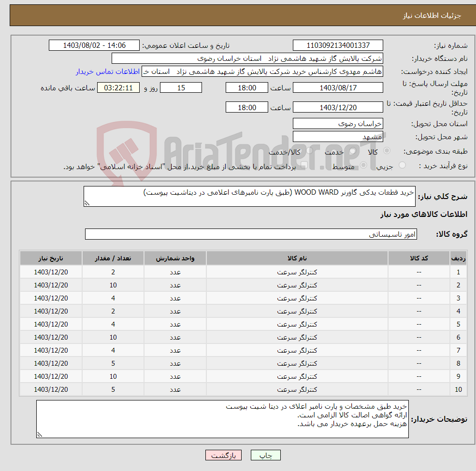
Task: Select the کالا/خدمت radio button
Action: pyautogui.click(x=309, y=151)
